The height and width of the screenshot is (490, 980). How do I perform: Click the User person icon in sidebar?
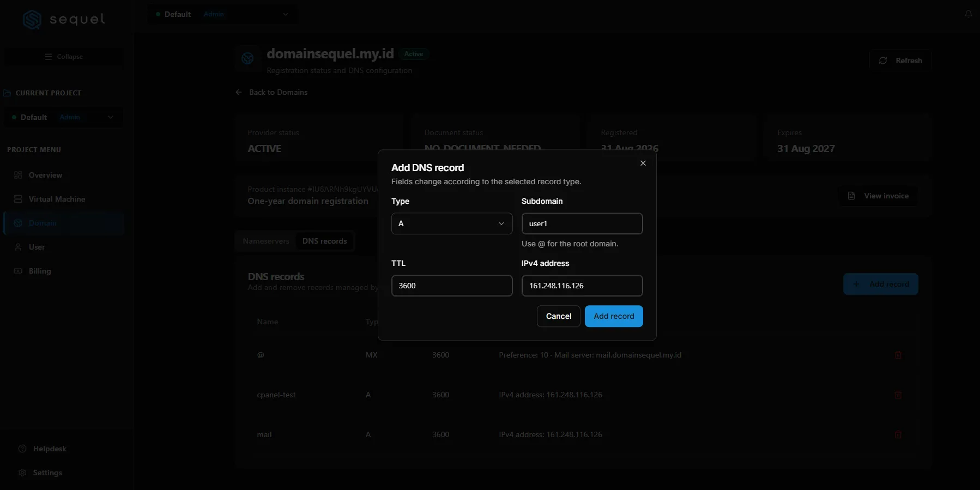click(18, 247)
